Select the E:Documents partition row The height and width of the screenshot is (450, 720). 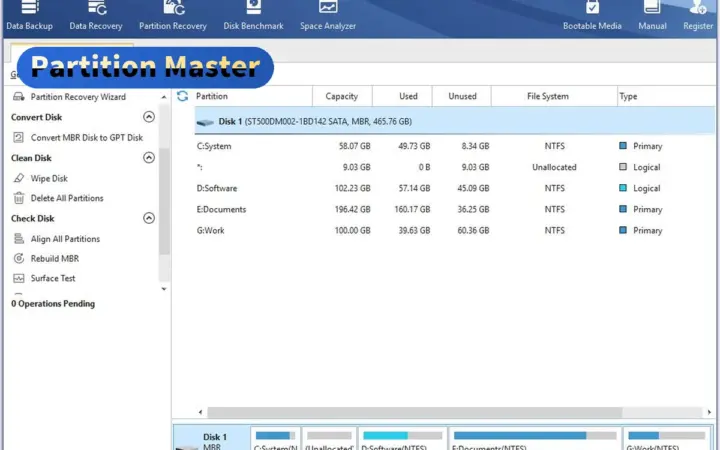455,209
